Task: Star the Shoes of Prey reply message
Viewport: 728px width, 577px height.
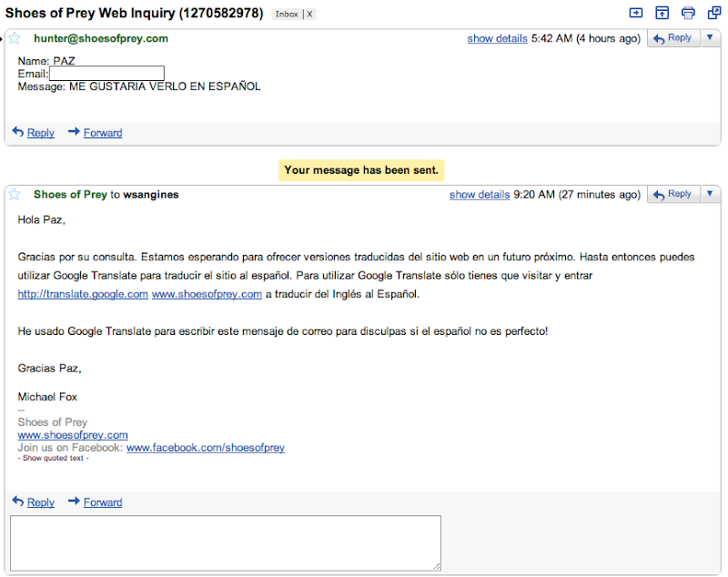Action: tap(15, 194)
